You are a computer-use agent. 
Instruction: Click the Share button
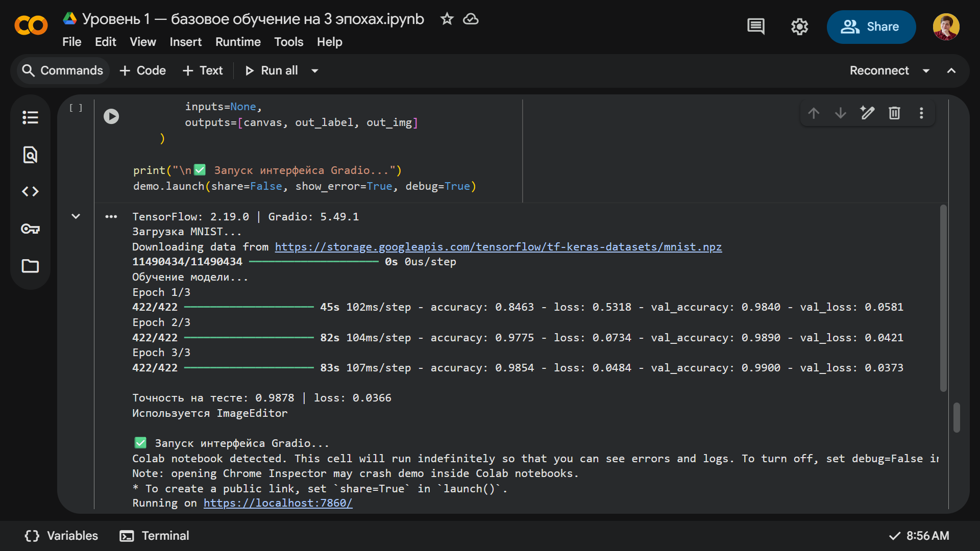pyautogui.click(x=871, y=27)
